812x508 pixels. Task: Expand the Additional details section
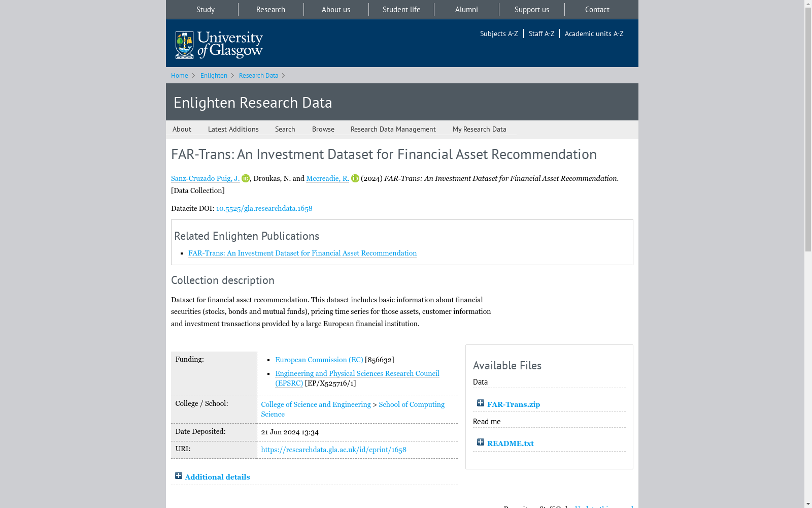pyautogui.click(x=179, y=475)
